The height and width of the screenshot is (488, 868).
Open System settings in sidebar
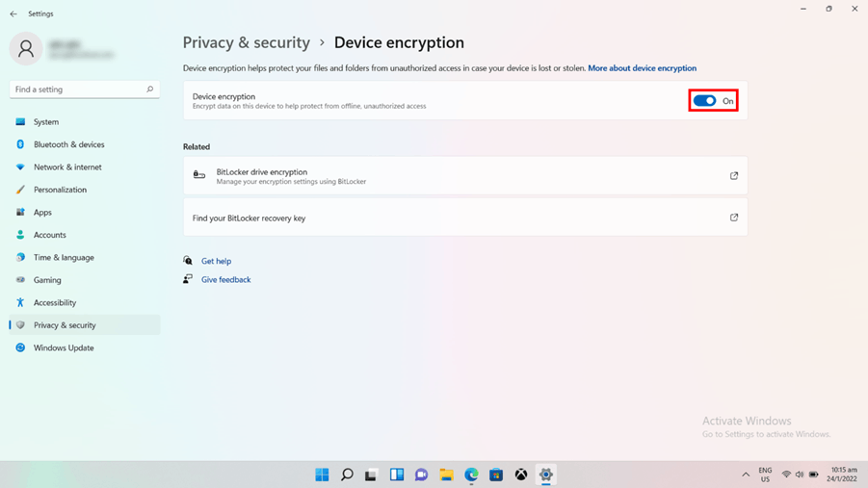point(85,121)
